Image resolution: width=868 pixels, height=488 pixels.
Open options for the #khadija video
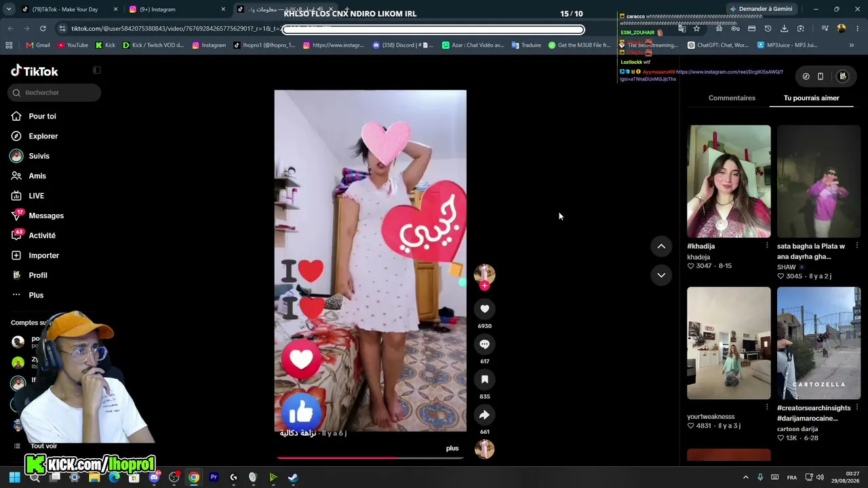point(767,245)
